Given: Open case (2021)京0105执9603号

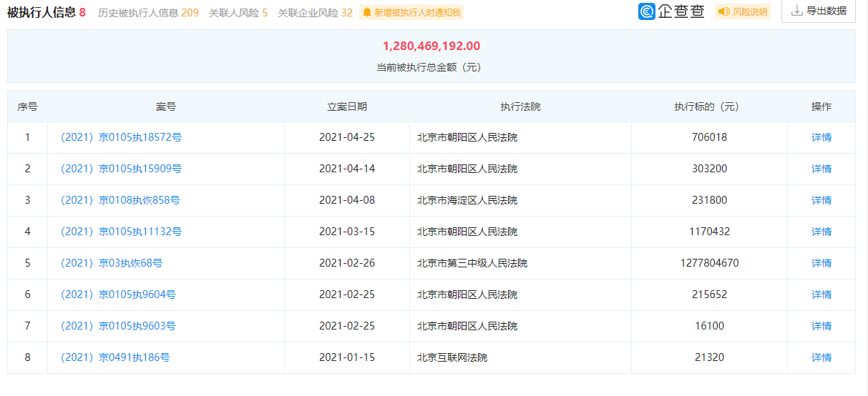Looking at the screenshot, I should tap(117, 326).
